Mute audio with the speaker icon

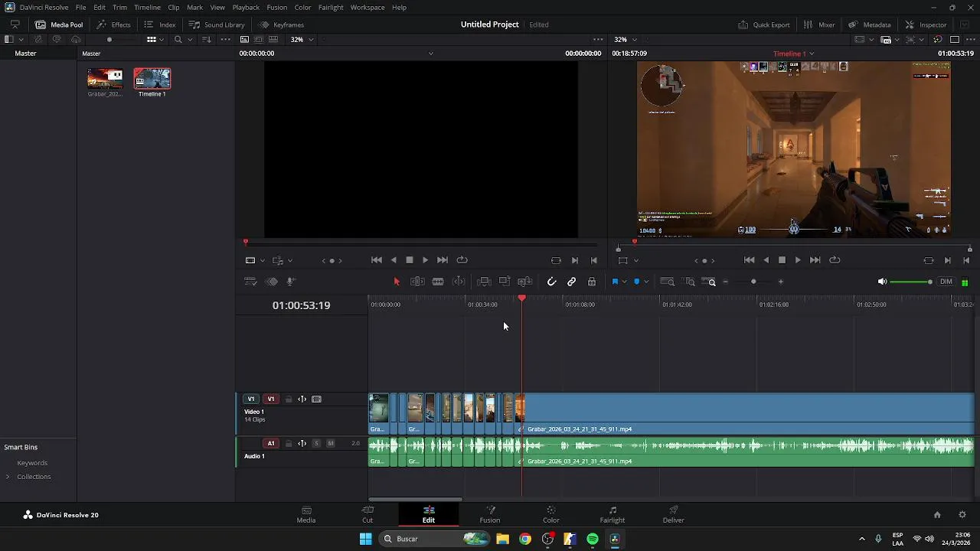click(x=882, y=282)
